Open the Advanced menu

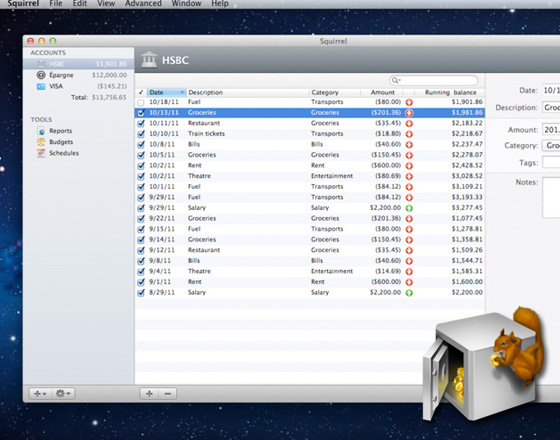143,4
